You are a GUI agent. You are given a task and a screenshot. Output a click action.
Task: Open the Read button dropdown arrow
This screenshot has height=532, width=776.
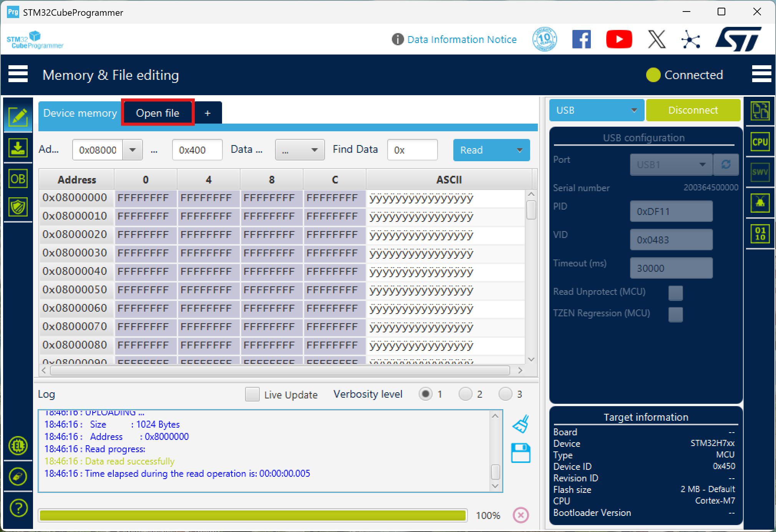pos(520,150)
